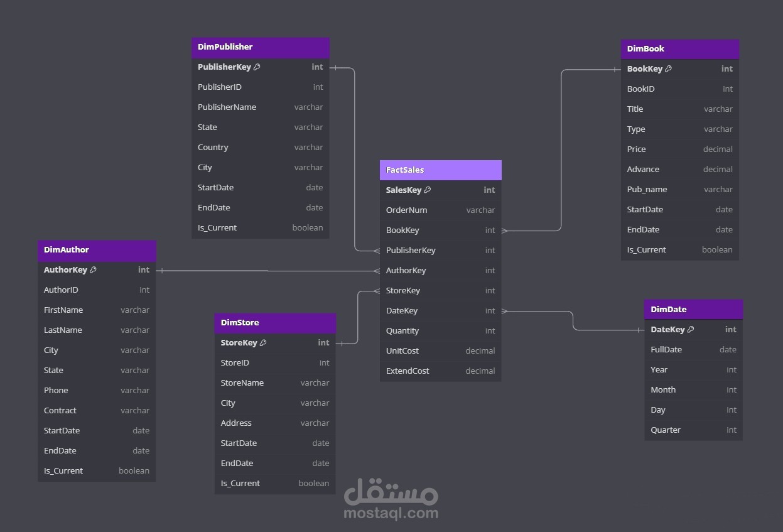The image size is (783, 532).
Task: Click Quarter field in DimDate
Action: click(x=694, y=430)
